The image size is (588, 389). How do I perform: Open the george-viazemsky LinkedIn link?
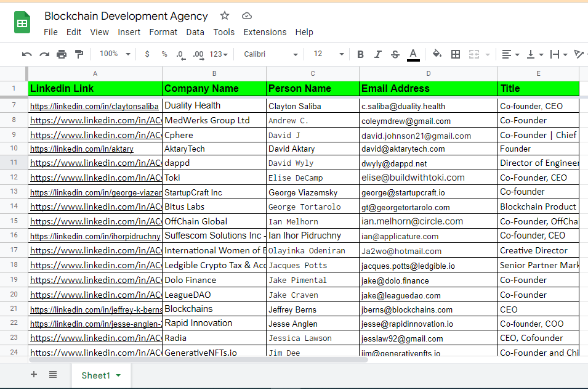[96, 193]
